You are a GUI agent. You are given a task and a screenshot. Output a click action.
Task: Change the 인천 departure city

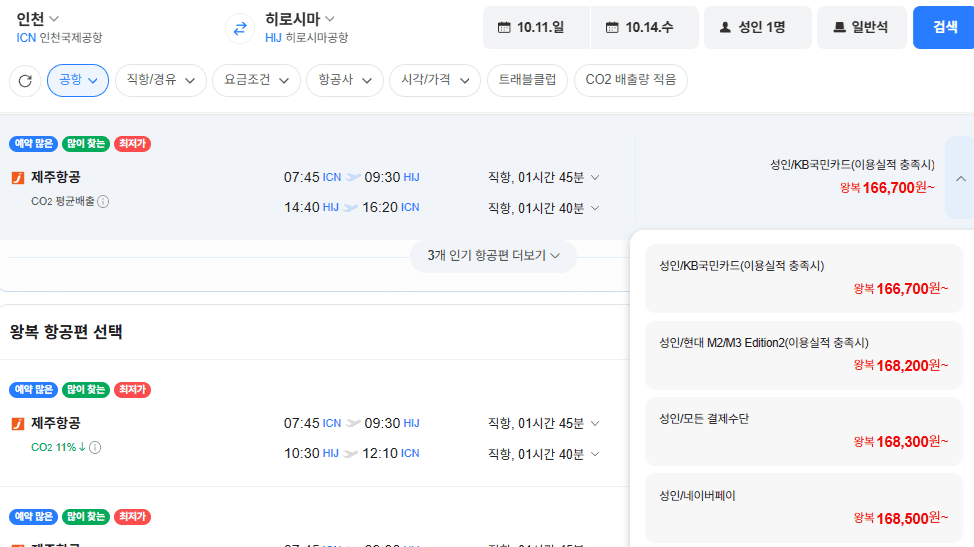(37, 19)
